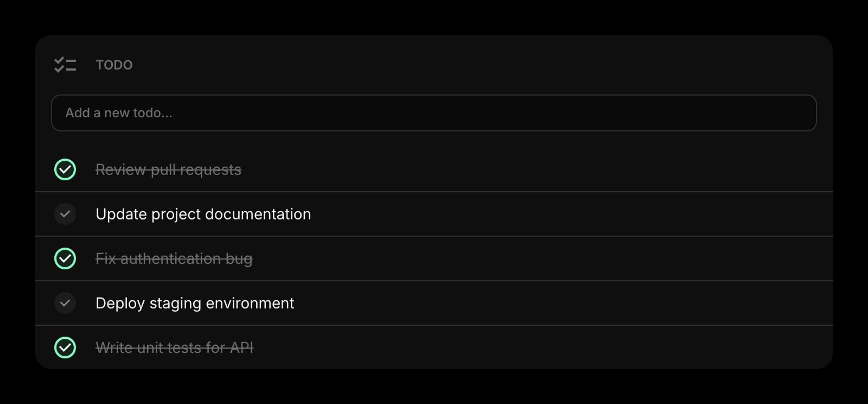
Task: Select the strikethrough Review pull requests text
Action: pyautogui.click(x=168, y=169)
